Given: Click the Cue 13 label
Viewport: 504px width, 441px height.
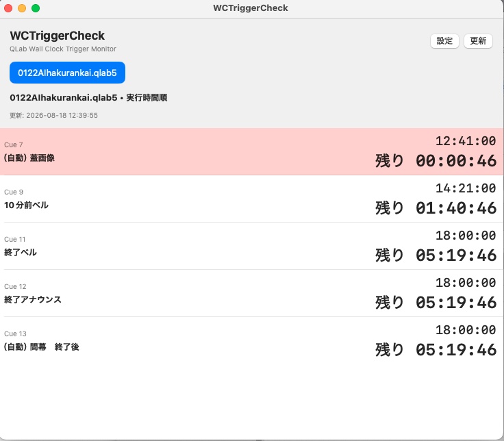Looking at the screenshot, I should tap(16, 333).
